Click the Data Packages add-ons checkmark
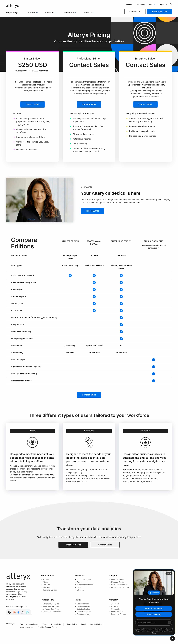 [x=153, y=360]
